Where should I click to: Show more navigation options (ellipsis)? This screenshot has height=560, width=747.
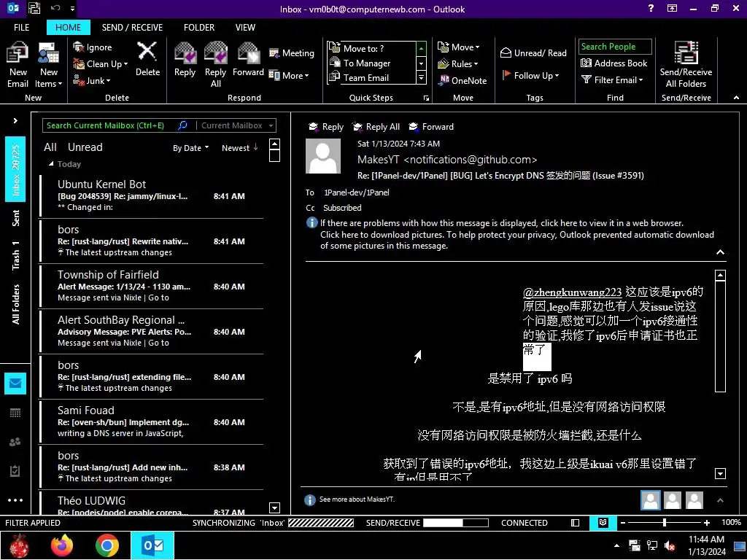(x=15, y=500)
